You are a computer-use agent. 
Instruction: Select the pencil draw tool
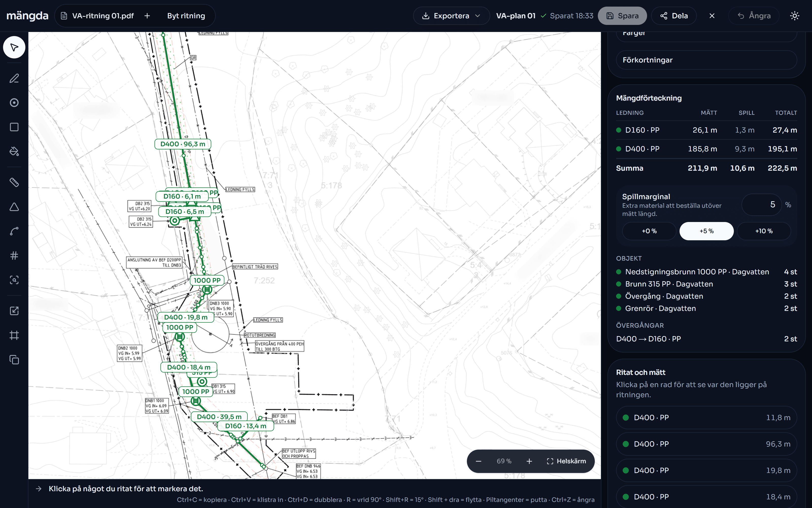click(x=14, y=78)
